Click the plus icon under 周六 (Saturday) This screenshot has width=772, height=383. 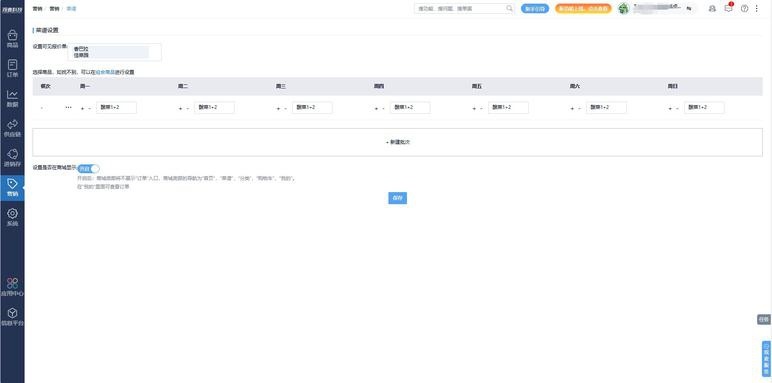click(572, 108)
